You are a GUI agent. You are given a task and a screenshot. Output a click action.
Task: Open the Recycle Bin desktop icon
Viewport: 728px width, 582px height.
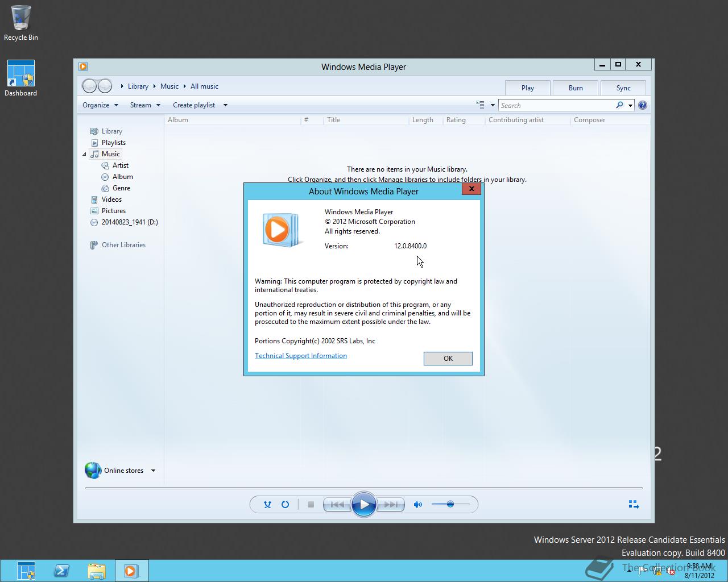[x=21, y=23]
